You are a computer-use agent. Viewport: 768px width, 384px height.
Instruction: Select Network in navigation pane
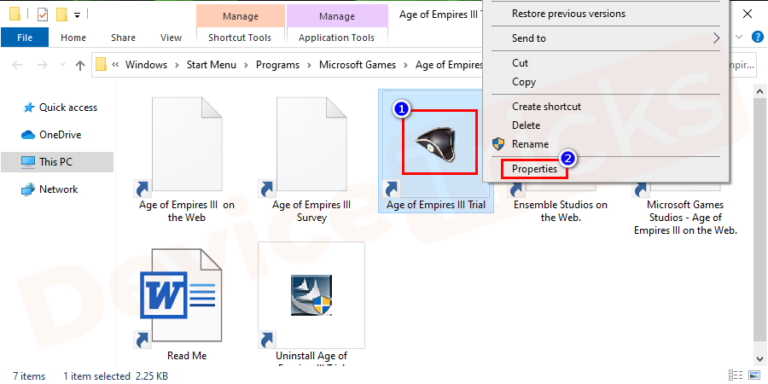click(58, 190)
